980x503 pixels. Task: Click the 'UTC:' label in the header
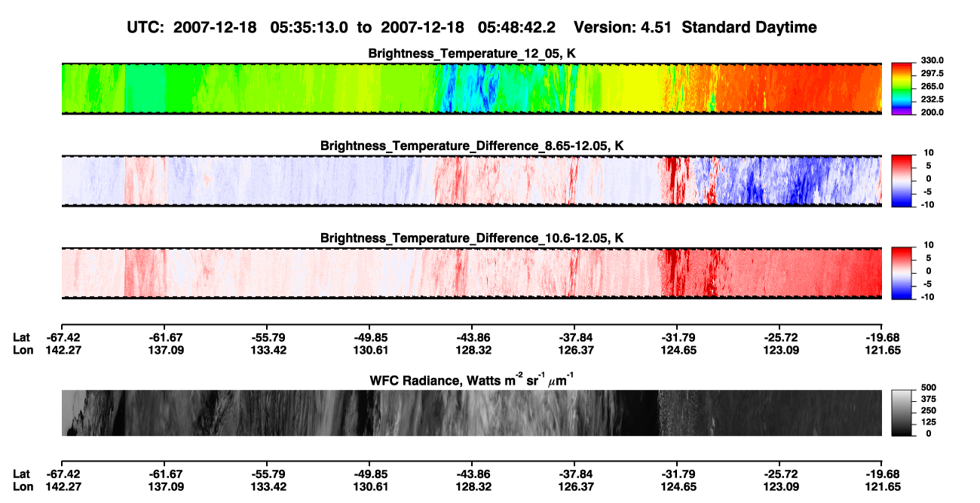(x=145, y=28)
